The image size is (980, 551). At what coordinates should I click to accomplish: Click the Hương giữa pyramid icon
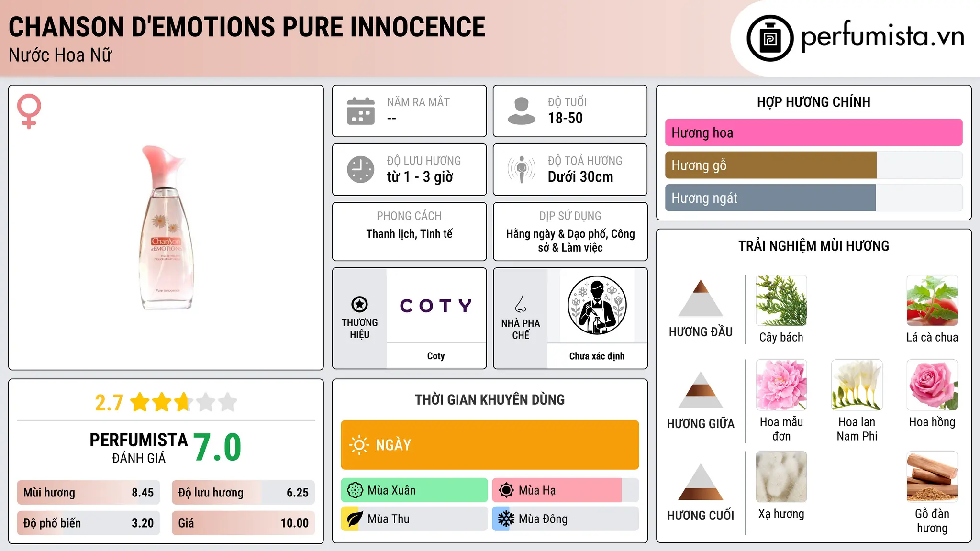tap(701, 390)
